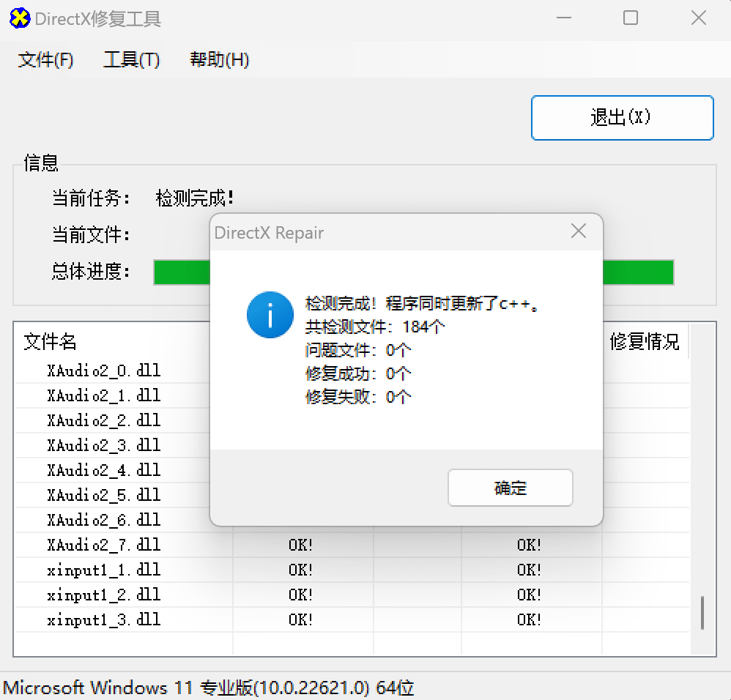Image resolution: width=731 pixels, height=700 pixels.
Task: Click the 修复情况 column header
Action: click(x=645, y=341)
